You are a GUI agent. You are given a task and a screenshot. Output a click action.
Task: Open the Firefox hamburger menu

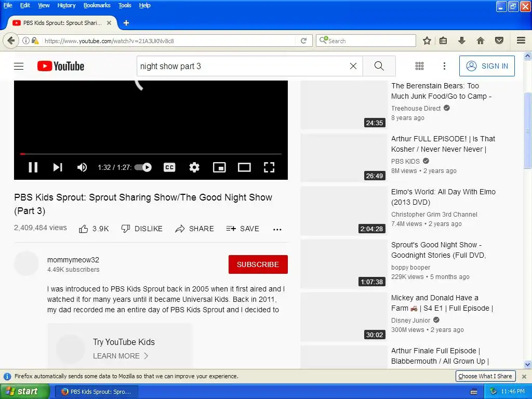click(521, 41)
